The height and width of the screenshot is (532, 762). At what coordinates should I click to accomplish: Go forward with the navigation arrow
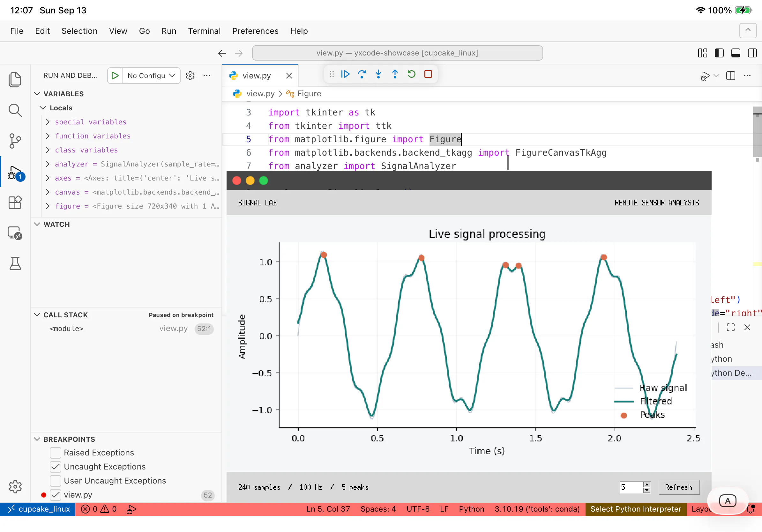click(x=239, y=53)
